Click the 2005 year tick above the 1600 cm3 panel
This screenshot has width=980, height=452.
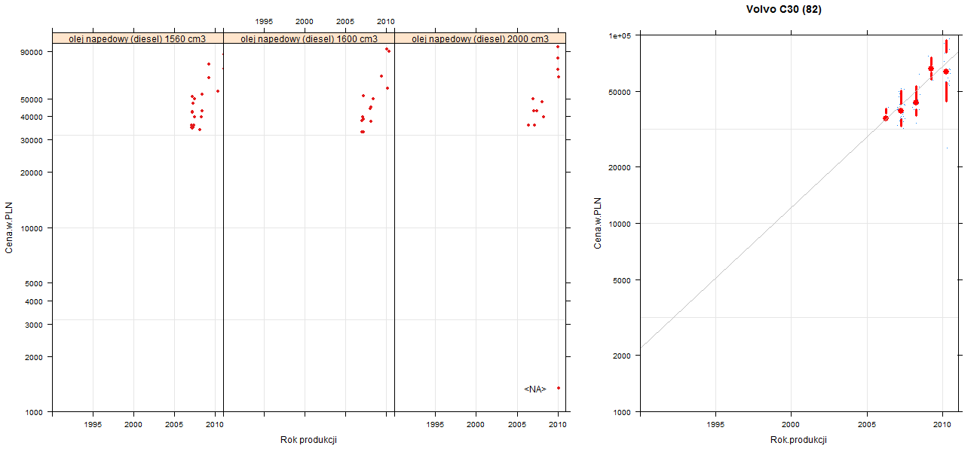pyautogui.click(x=345, y=21)
